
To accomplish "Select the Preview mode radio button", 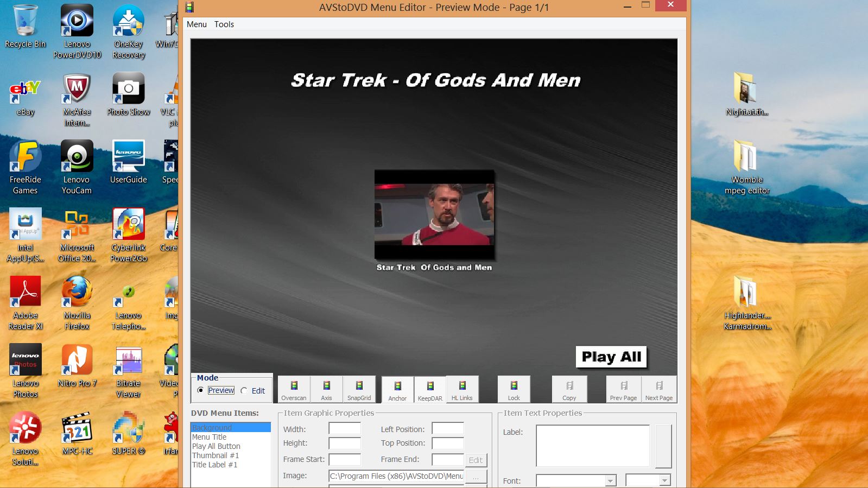I will coord(201,390).
